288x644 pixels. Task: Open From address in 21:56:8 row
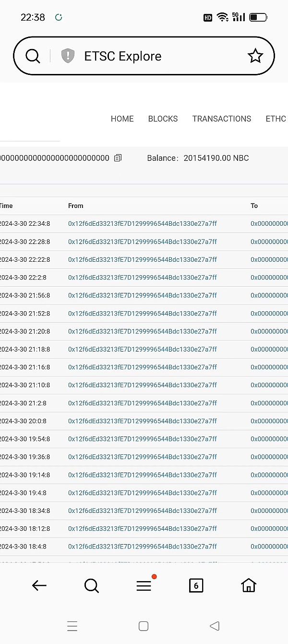click(142, 295)
